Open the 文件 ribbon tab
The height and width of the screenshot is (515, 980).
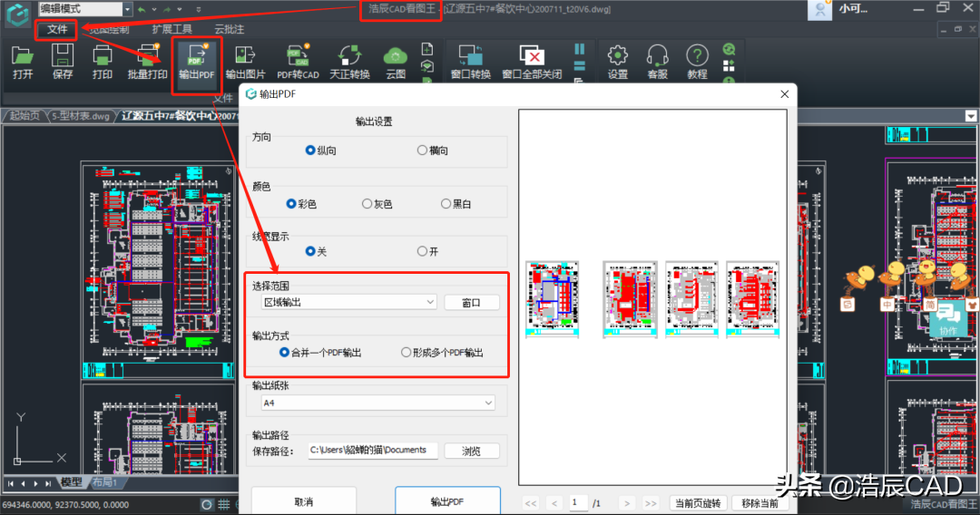click(57, 29)
